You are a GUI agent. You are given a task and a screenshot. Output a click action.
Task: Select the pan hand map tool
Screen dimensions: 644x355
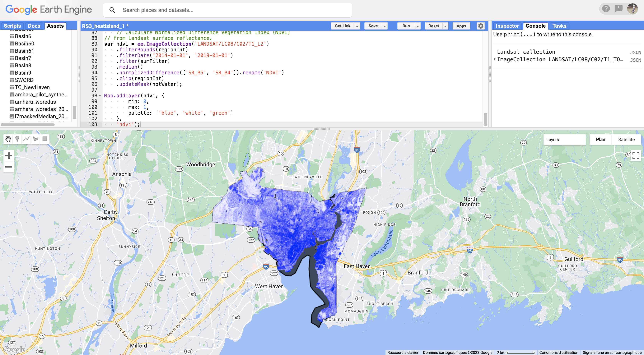point(8,139)
